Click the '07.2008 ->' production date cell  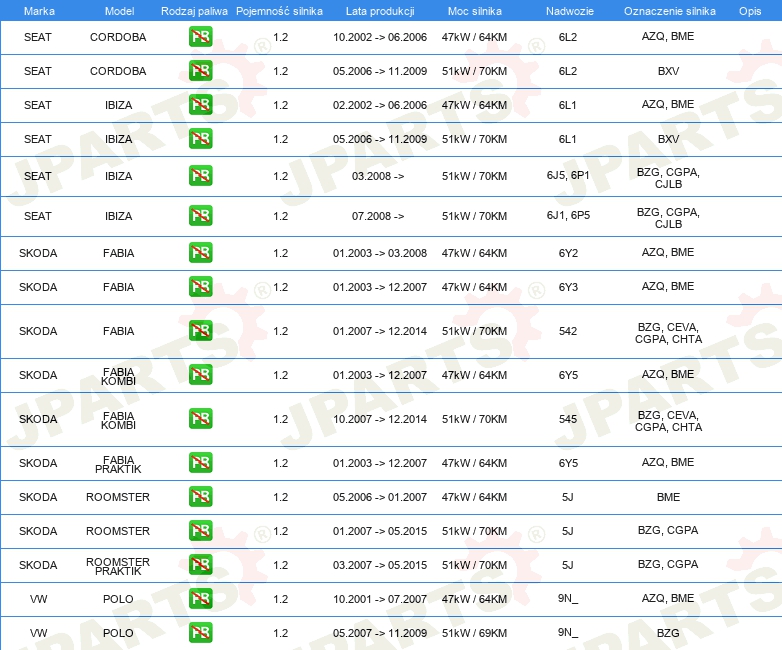(378, 216)
